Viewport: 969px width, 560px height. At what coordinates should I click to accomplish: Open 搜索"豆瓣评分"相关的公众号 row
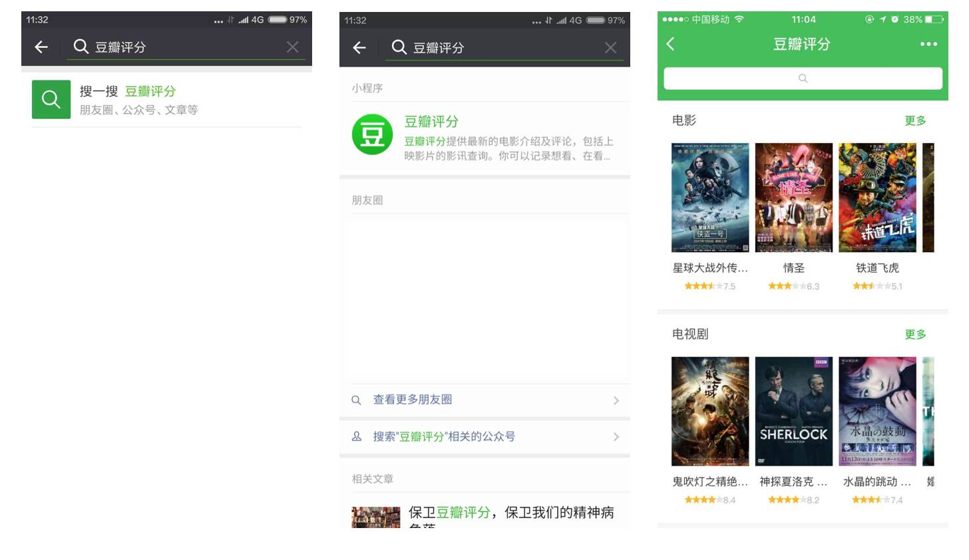(x=484, y=437)
